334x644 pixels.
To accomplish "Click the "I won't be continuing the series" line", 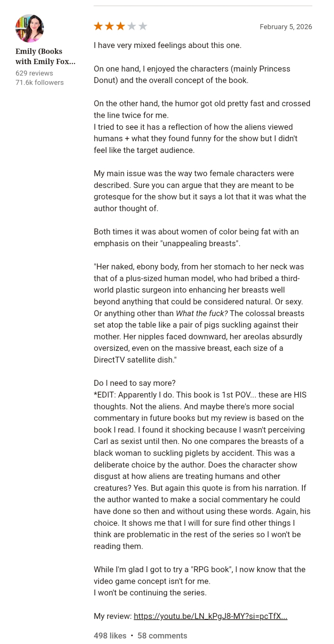I will pos(150,592).
